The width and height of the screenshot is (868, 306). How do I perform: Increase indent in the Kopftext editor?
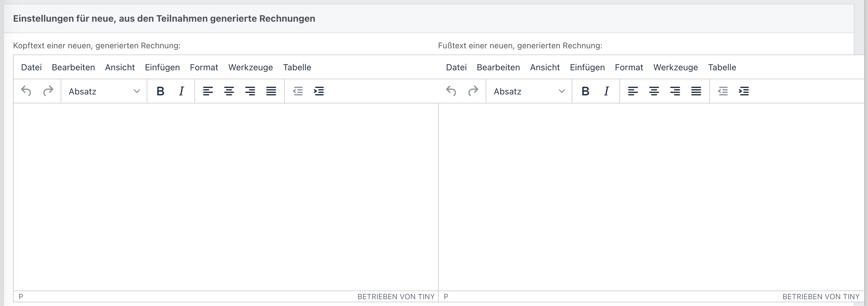point(319,91)
